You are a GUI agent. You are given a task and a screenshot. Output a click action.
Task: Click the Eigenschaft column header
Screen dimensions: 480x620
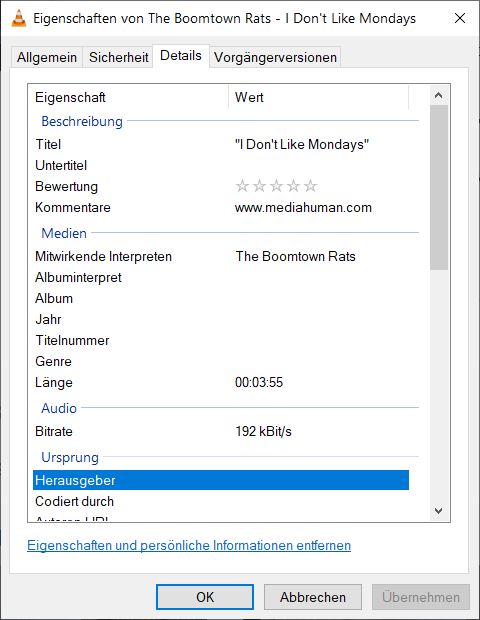pos(128,97)
